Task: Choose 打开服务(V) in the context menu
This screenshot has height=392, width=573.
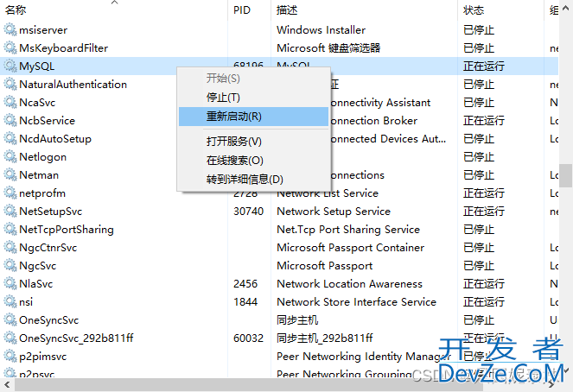Action: click(x=253, y=142)
